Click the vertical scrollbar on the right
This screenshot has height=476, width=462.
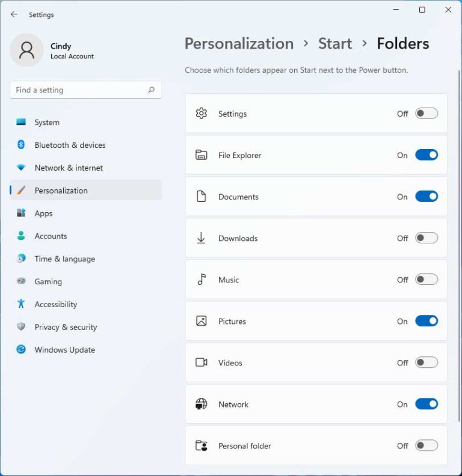pos(459,245)
